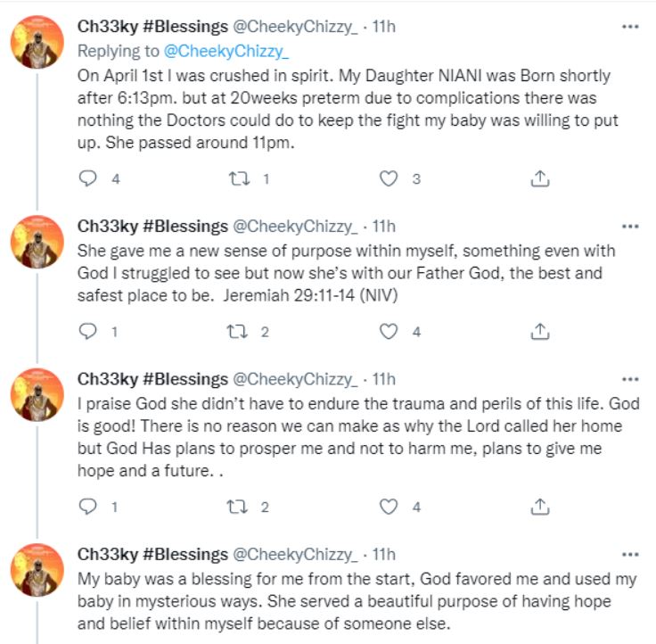
Task: Click the Ch33ky #Blessings name on last tweet
Action: pyautogui.click(x=152, y=554)
